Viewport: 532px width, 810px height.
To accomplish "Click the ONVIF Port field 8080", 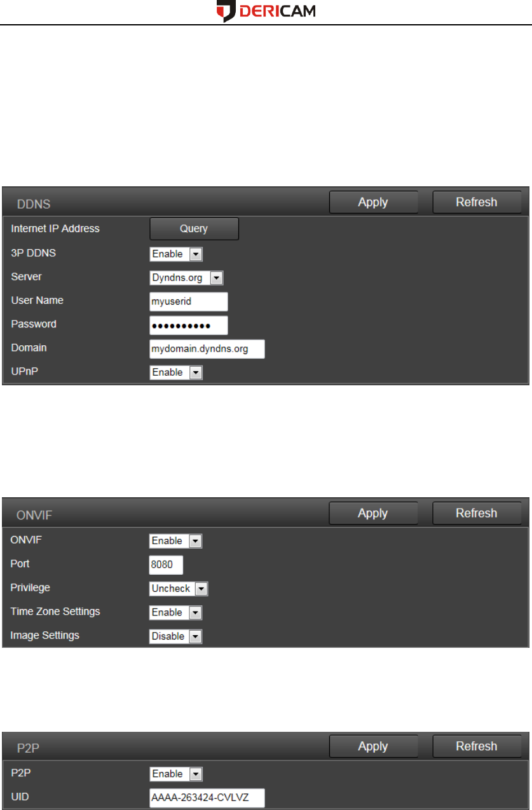I will point(166,565).
